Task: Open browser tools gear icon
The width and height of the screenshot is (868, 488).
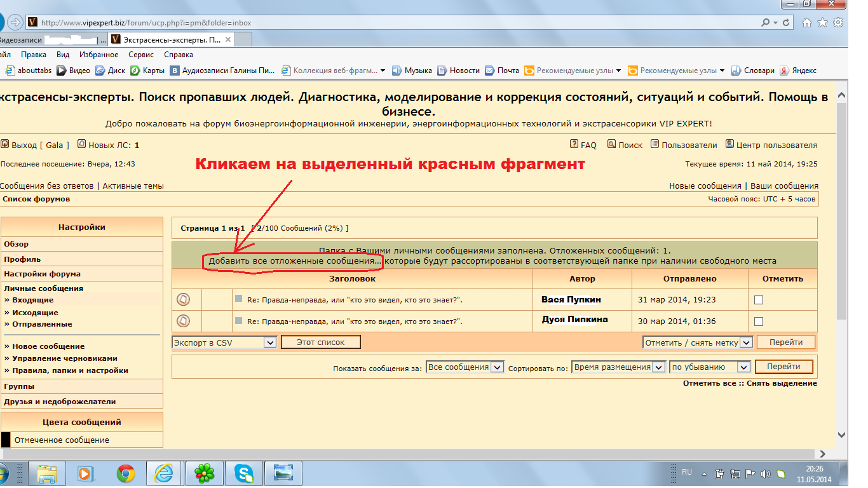Action: (x=838, y=22)
